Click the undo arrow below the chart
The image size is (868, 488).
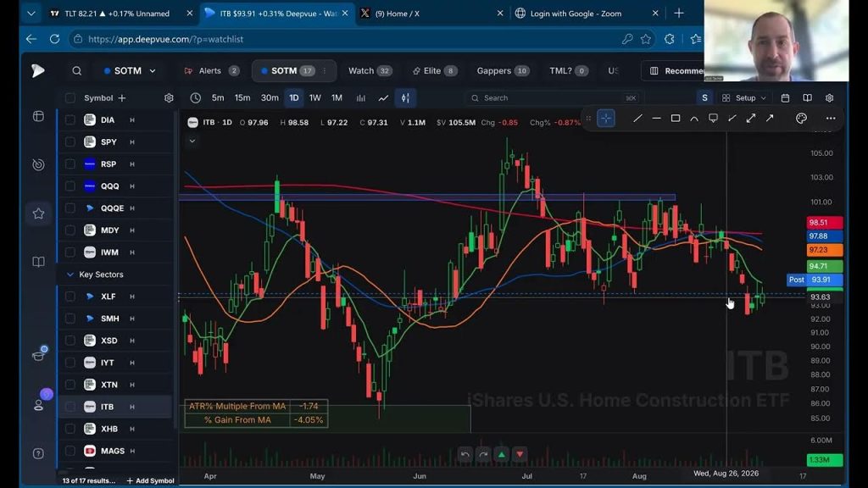[x=465, y=455]
